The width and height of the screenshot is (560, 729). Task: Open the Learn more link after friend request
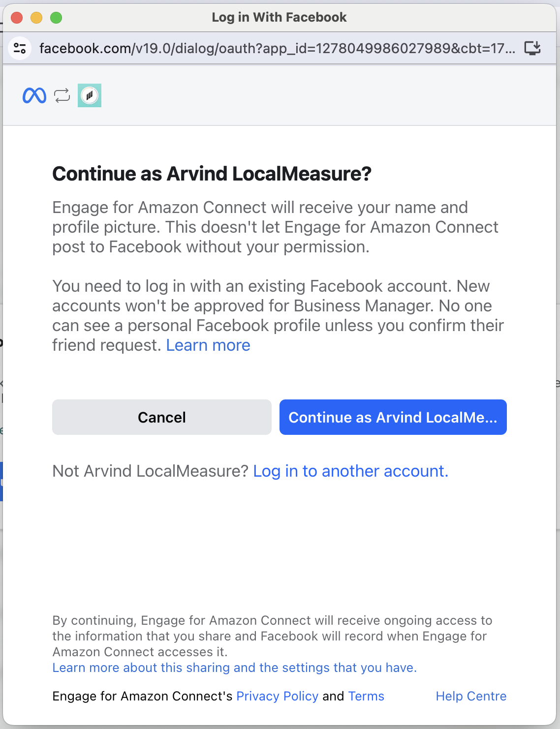tap(208, 345)
